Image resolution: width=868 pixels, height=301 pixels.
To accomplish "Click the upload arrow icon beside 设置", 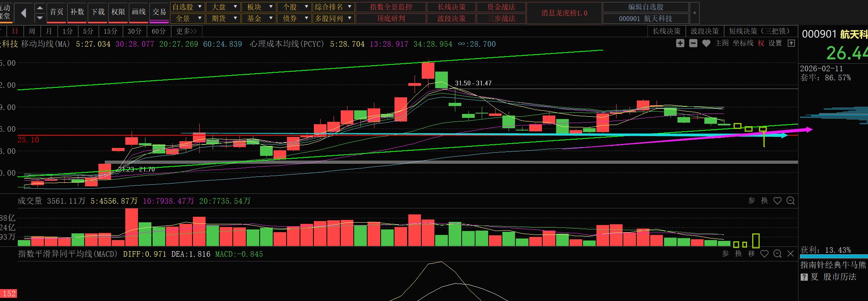I will coord(791,43).
